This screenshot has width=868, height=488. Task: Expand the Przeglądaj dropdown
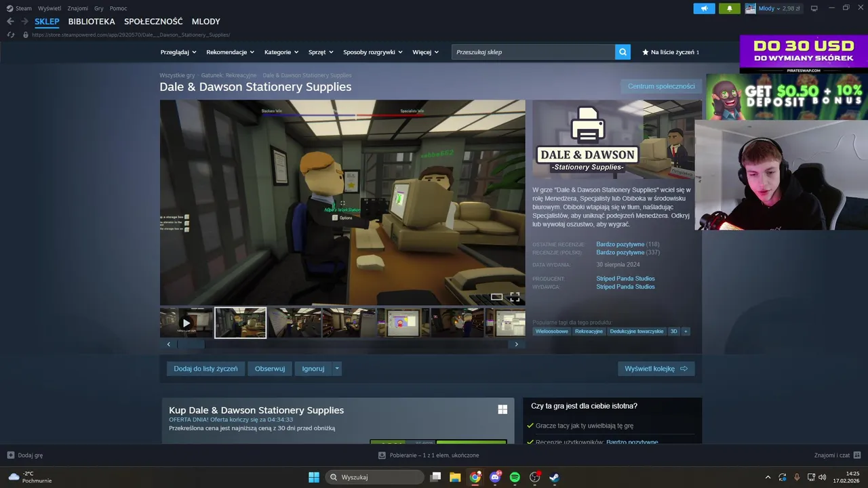pyautogui.click(x=178, y=52)
